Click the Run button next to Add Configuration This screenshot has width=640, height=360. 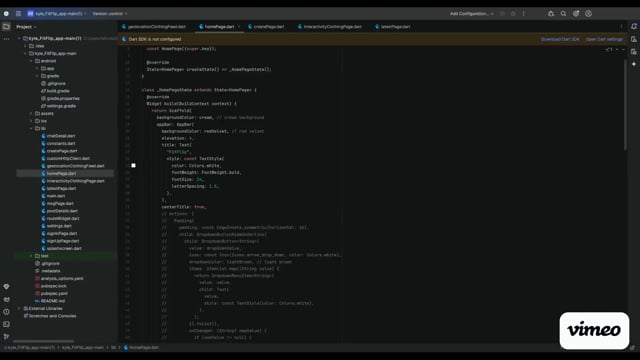point(502,13)
